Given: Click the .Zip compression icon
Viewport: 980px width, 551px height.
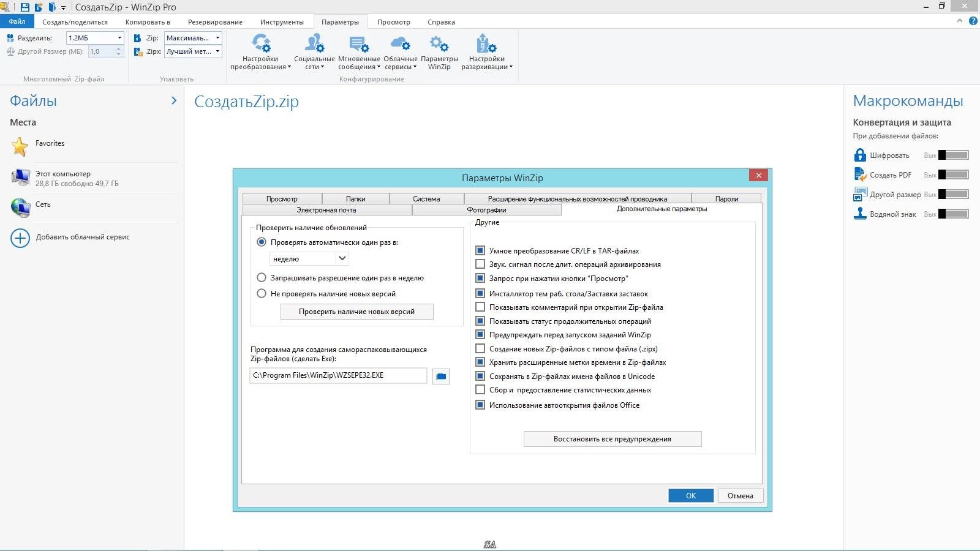Looking at the screenshot, I should (137, 38).
